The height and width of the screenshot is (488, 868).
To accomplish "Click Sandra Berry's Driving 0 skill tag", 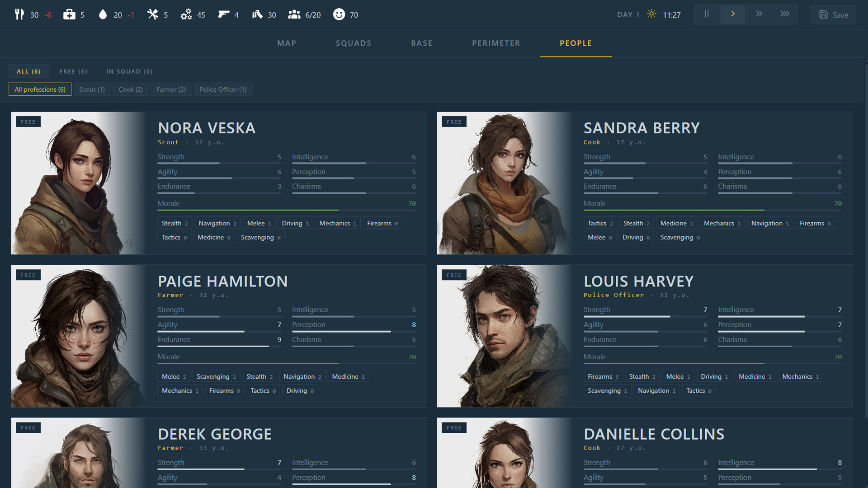I will (636, 237).
